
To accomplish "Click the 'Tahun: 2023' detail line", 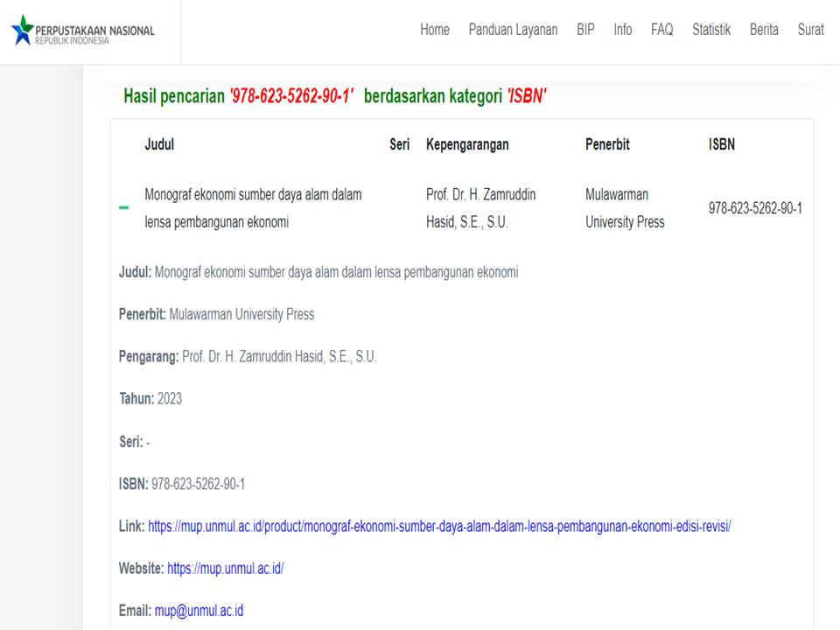I will tap(150, 399).
